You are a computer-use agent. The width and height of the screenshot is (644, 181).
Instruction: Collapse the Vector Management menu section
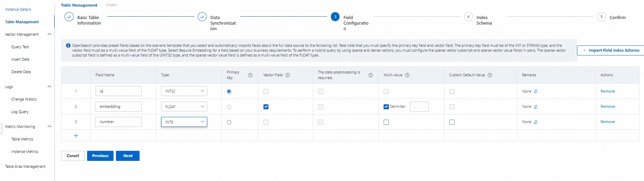[x=49, y=34]
